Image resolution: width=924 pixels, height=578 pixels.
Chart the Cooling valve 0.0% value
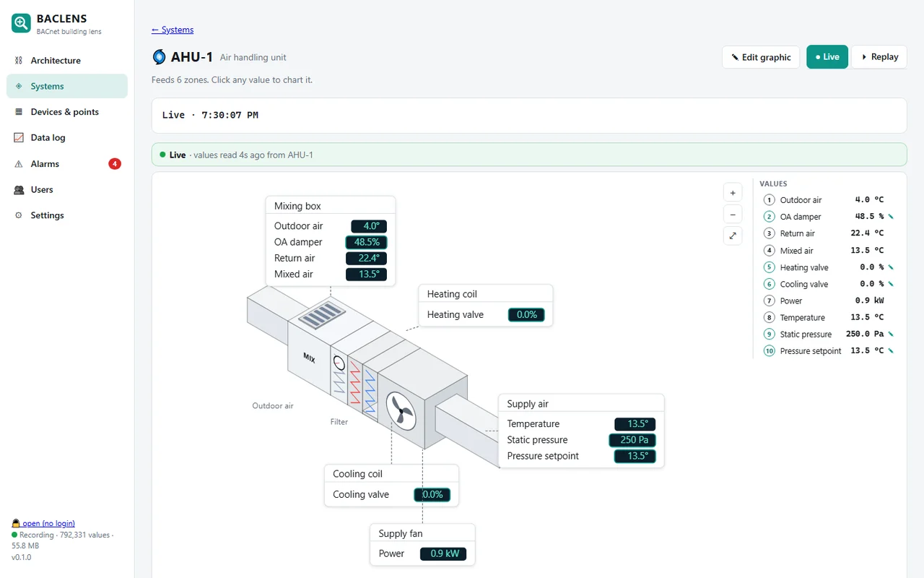(432, 495)
